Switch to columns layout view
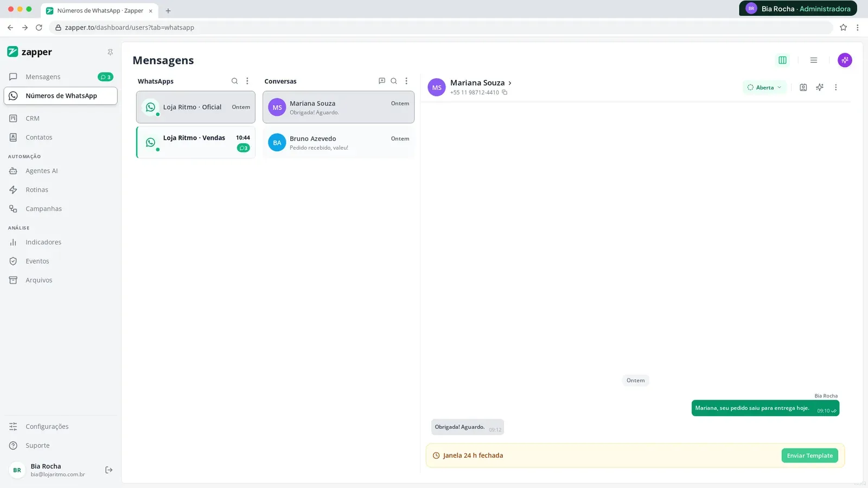 coord(782,60)
